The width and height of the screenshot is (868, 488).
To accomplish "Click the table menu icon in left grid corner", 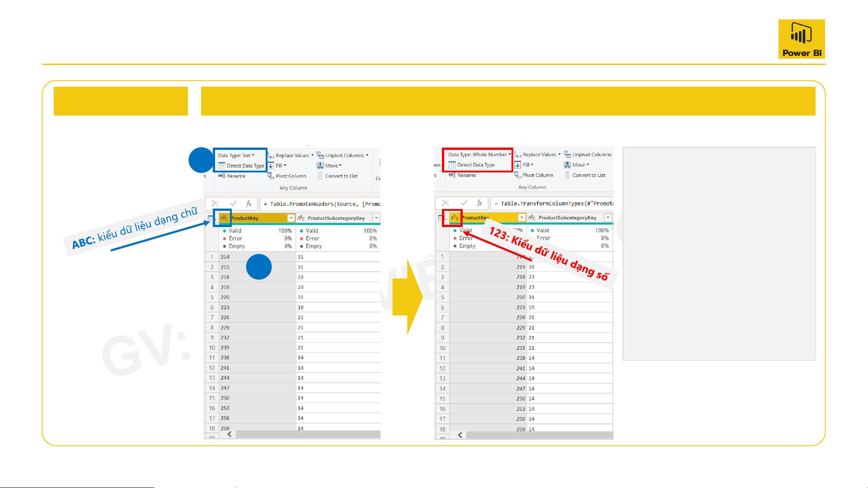I will click(x=211, y=218).
